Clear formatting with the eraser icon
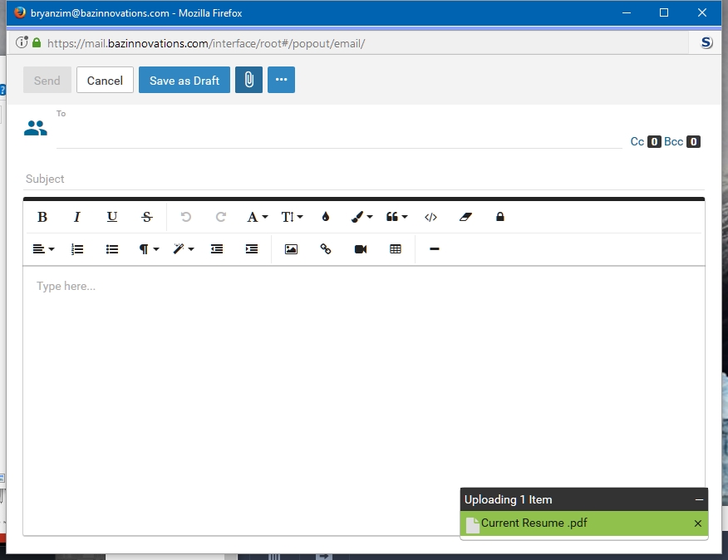This screenshot has height=560, width=728. pyautogui.click(x=465, y=217)
